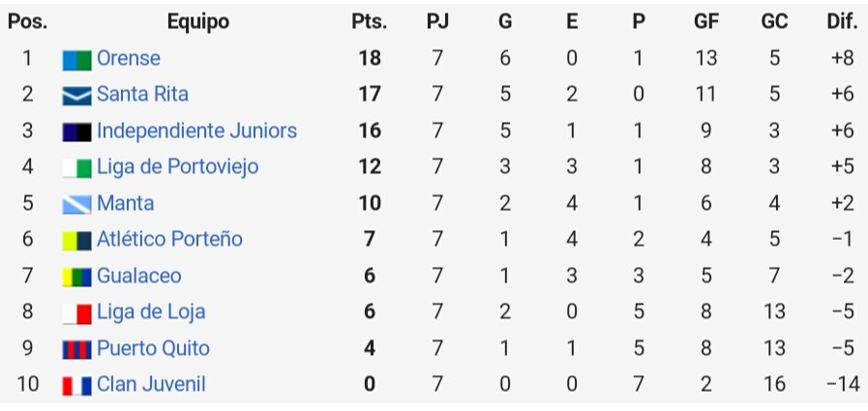Click the Independiente Juniors flag icon
Screen dimensions: 868x411
(76, 132)
